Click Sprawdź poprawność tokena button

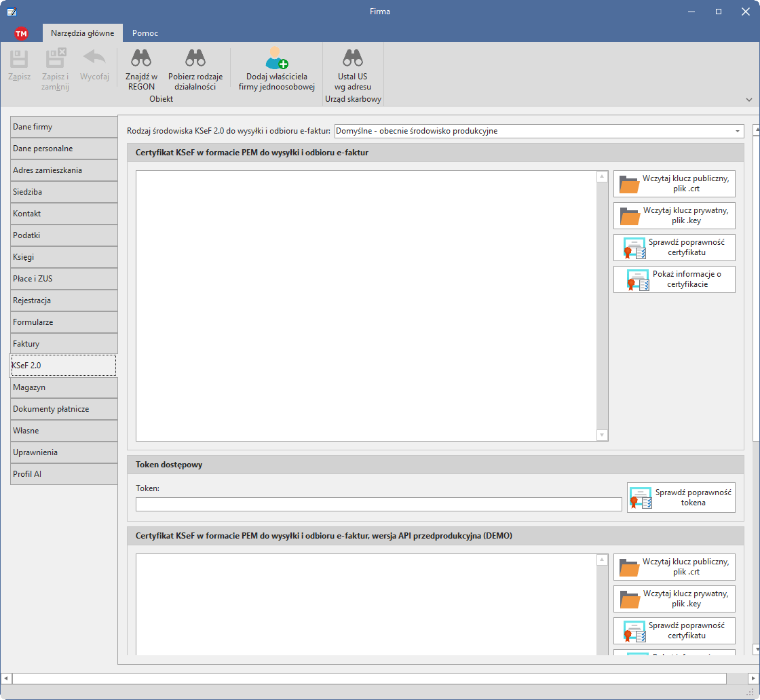681,497
